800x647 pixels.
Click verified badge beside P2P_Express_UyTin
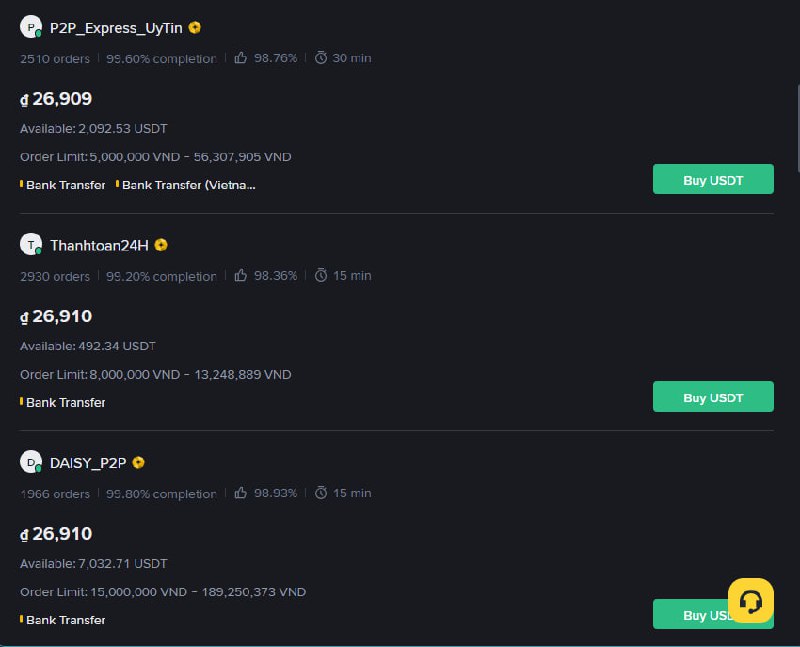195,27
